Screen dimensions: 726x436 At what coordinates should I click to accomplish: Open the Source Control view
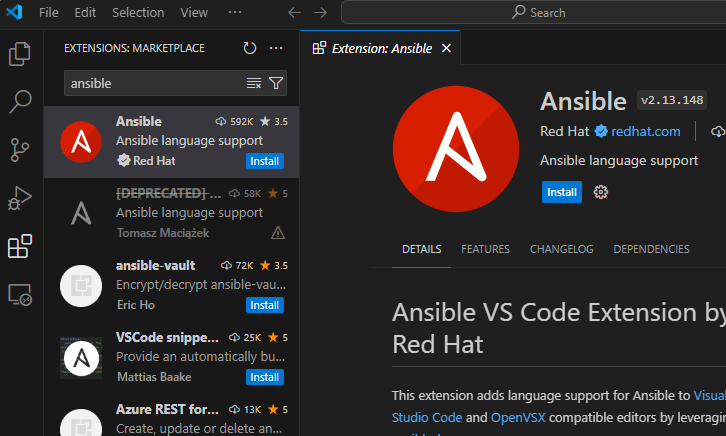tap(19, 150)
